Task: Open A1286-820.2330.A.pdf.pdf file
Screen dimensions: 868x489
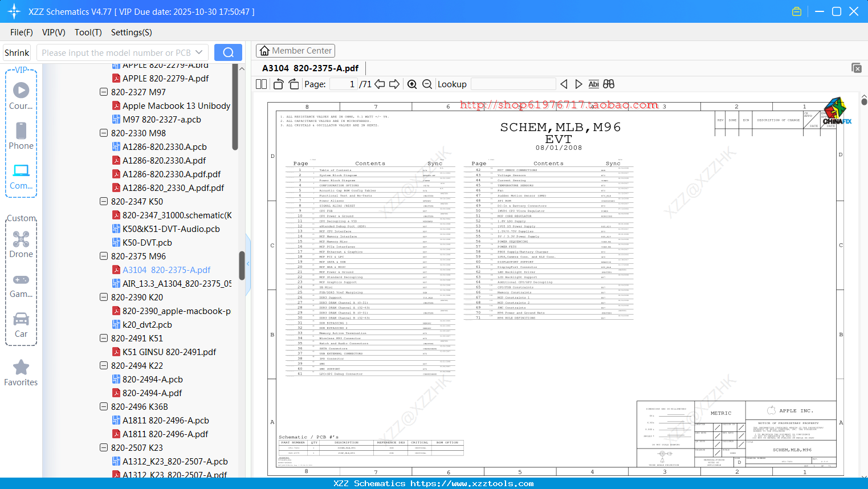Action: pos(166,174)
